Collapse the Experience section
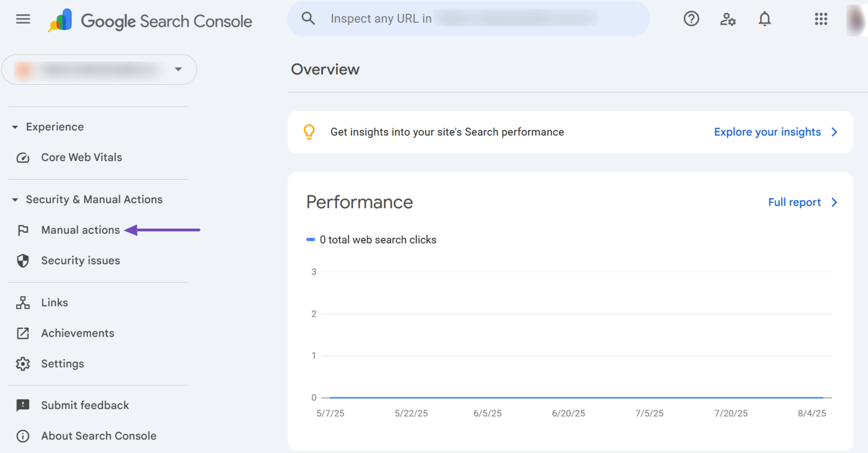This screenshot has width=868, height=453. pos(15,127)
